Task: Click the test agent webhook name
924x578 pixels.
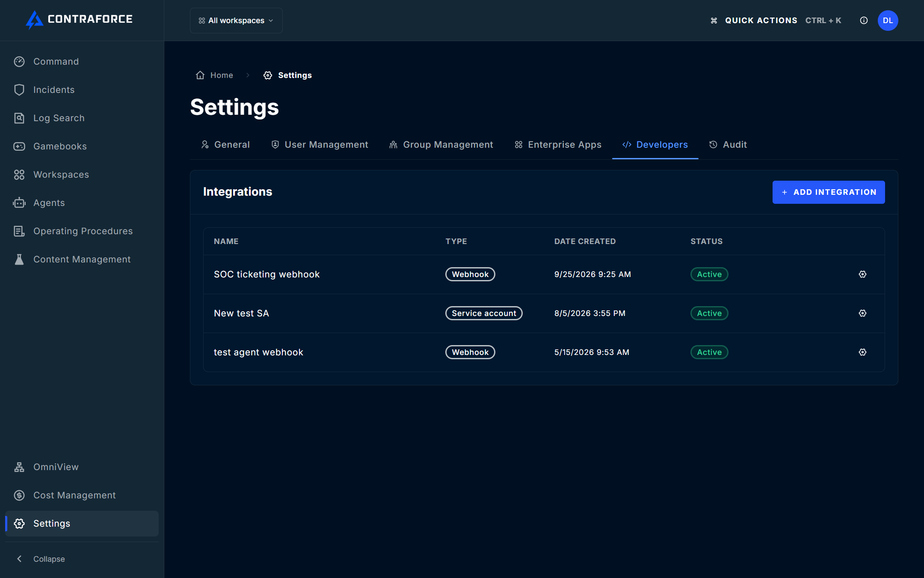Action: point(258,352)
